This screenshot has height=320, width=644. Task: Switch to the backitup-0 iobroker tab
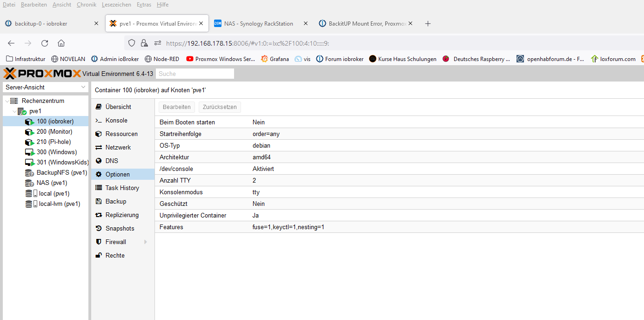(52, 23)
